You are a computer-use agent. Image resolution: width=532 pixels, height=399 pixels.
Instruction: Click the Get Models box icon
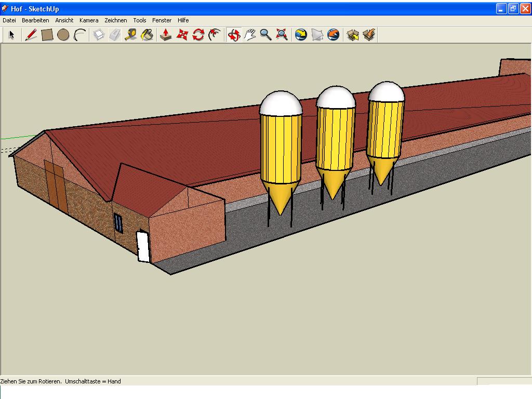click(353, 35)
